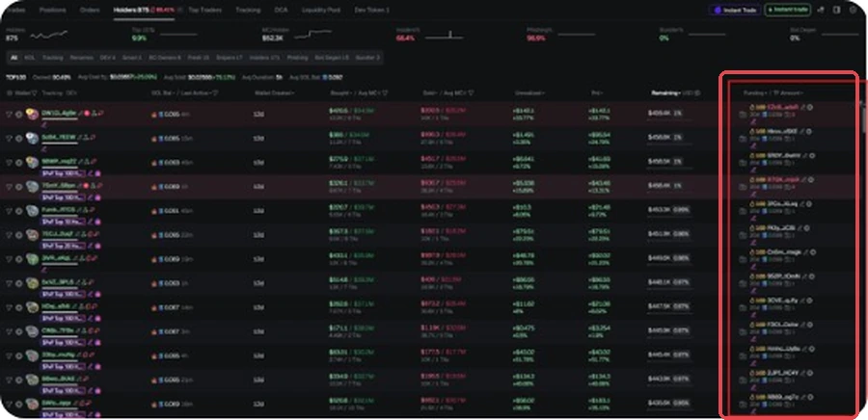Sort by Bought column
Image resolution: width=868 pixels, height=420 pixels.
pos(341,92)
